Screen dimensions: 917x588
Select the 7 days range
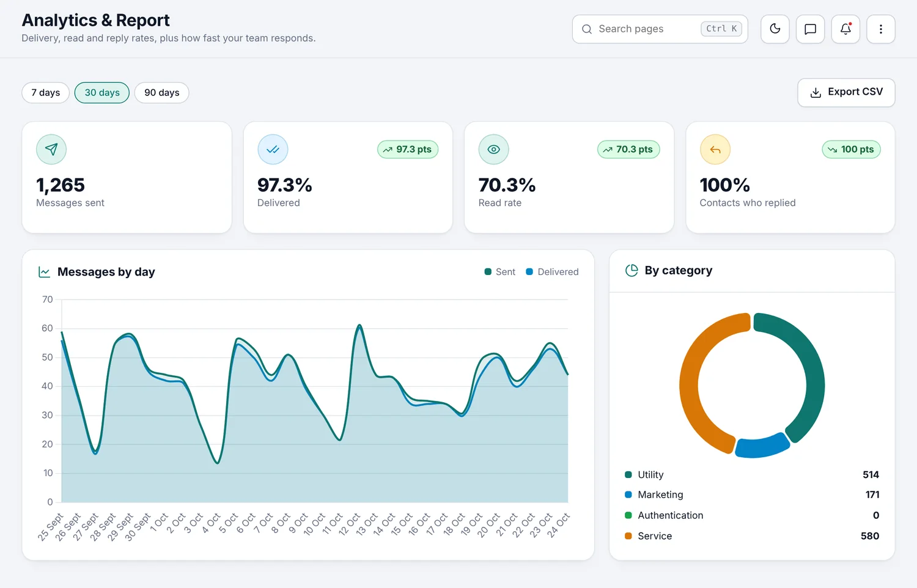coord(46,92)
